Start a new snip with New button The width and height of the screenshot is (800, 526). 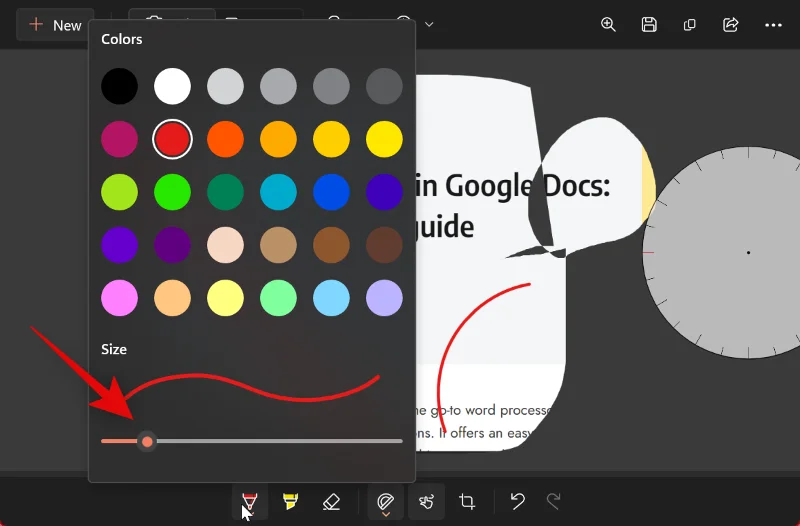(x=55, y=25)
